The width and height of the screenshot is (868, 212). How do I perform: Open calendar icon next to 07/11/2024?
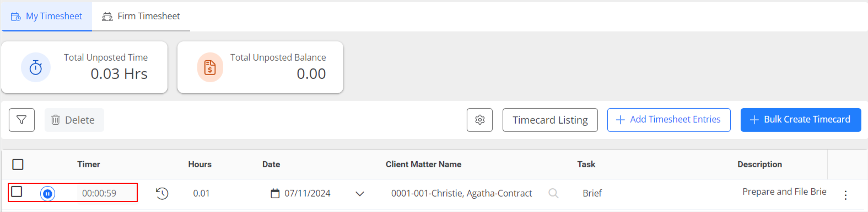pyautogui.click(x=275, y=193)
